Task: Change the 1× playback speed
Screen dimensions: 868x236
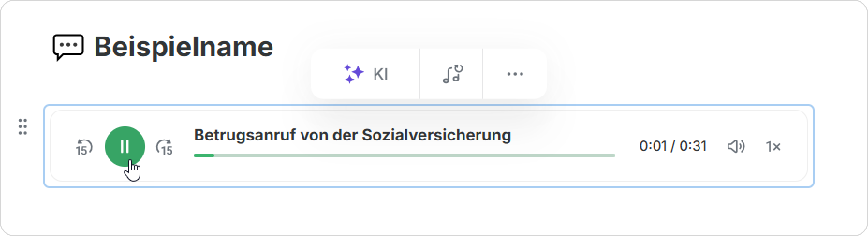Action: (x=773, y=147)
